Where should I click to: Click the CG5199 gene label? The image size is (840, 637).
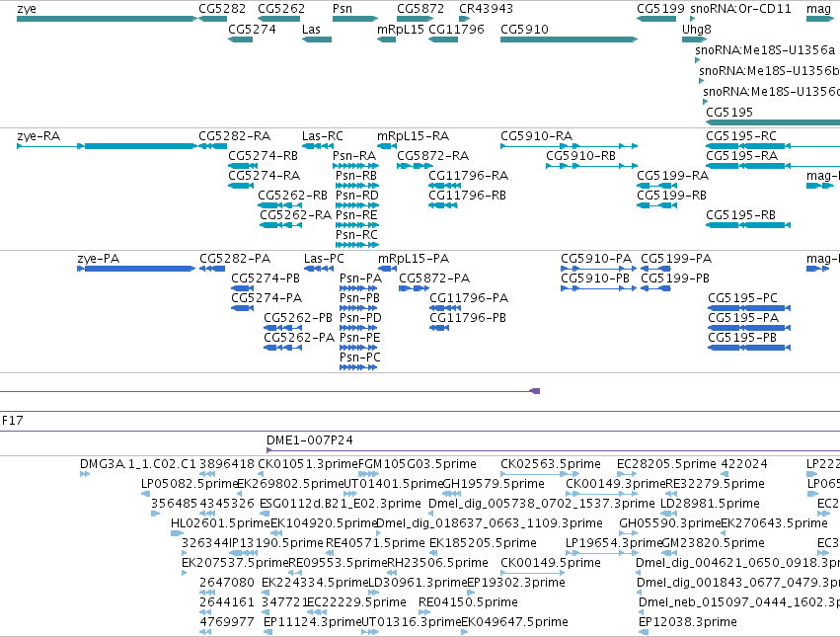coord(660,9)
